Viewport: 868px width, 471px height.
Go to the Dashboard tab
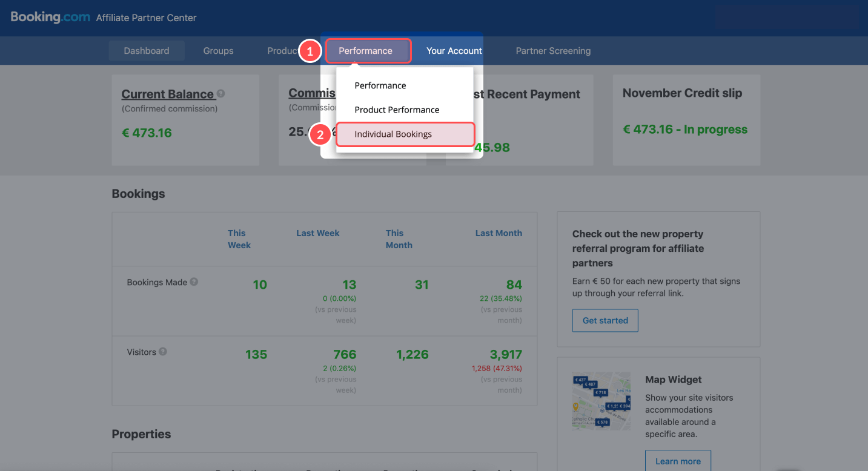tap(147, 51)
